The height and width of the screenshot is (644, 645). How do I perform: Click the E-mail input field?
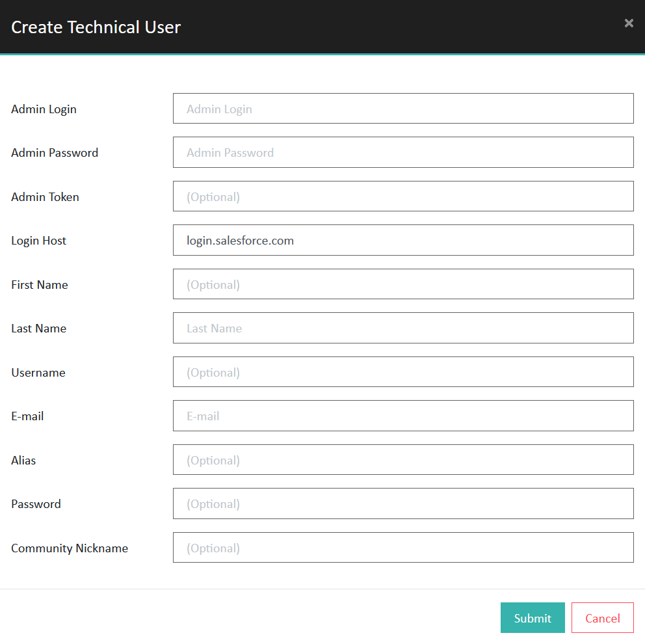403,416
